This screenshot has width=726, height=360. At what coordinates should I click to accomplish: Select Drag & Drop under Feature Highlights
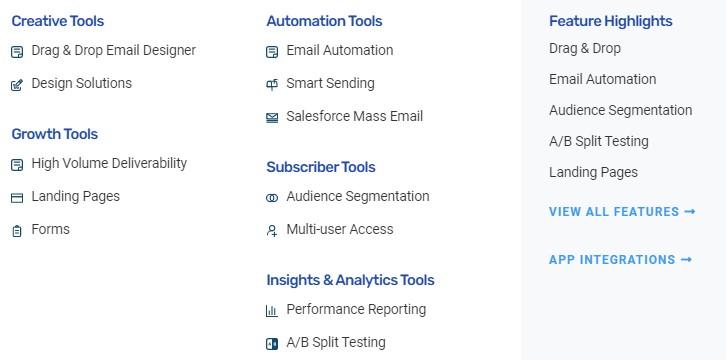585,48
